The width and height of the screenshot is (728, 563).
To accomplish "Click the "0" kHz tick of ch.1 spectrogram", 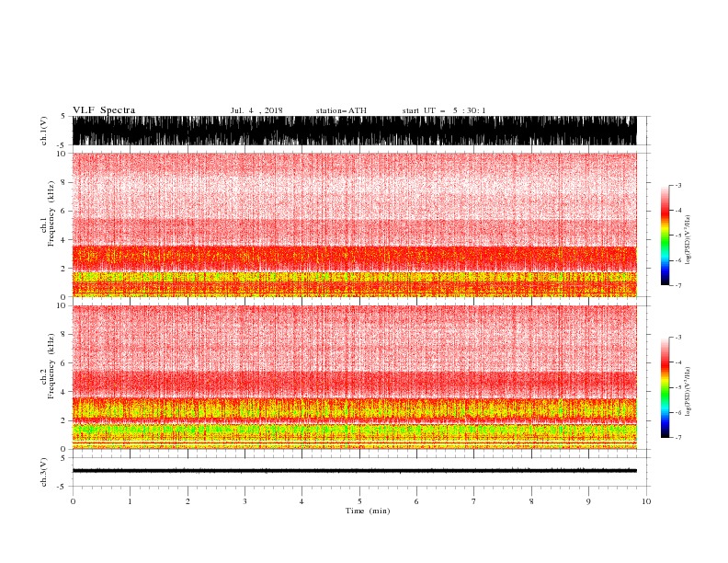I will 63,297.
